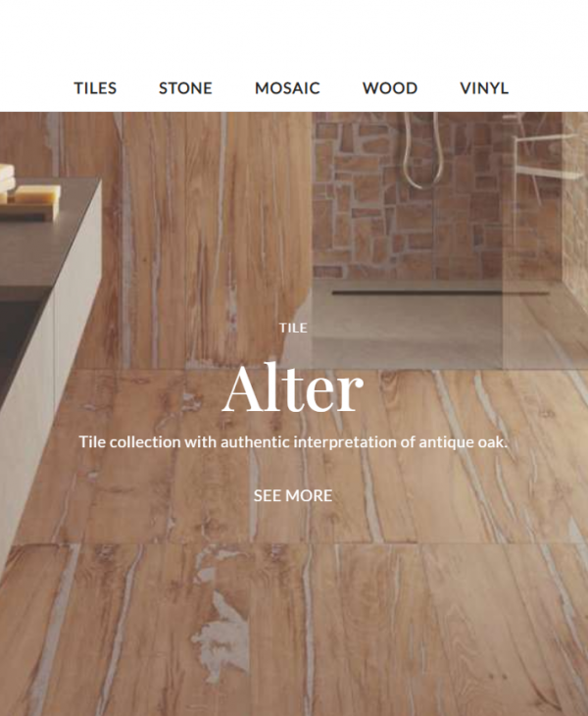Go to the STONE category
The image size is (588, 716).
(185, 88)
